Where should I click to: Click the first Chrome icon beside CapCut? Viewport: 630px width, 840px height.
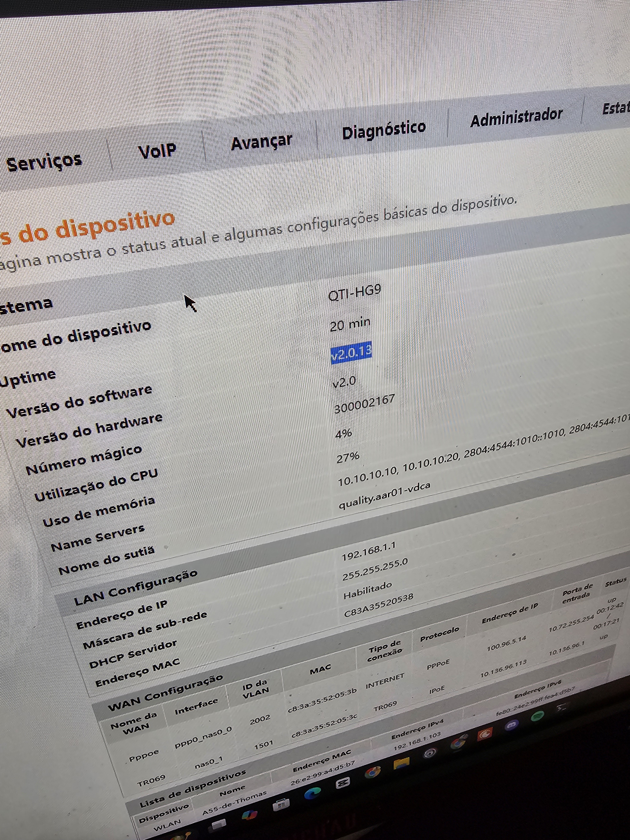[x=373, y=773]
